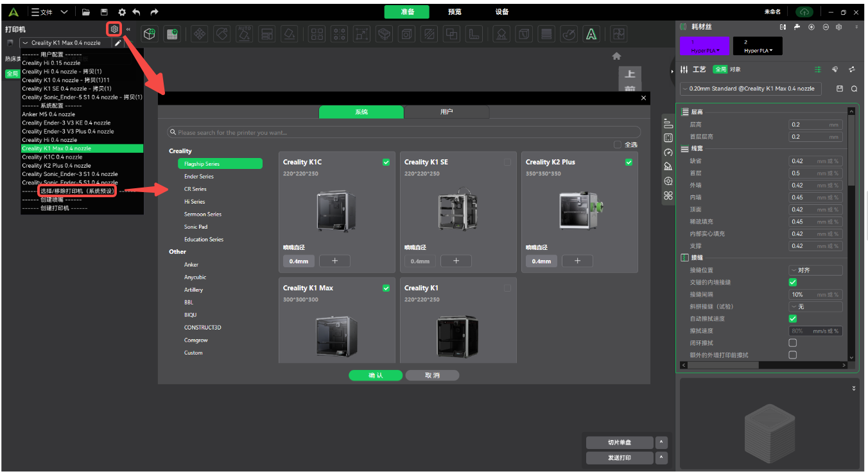Expand options beside 发送打印
The width and height of the screenshot is (868, 476).
pyautogui.click(x=661, y=458)
